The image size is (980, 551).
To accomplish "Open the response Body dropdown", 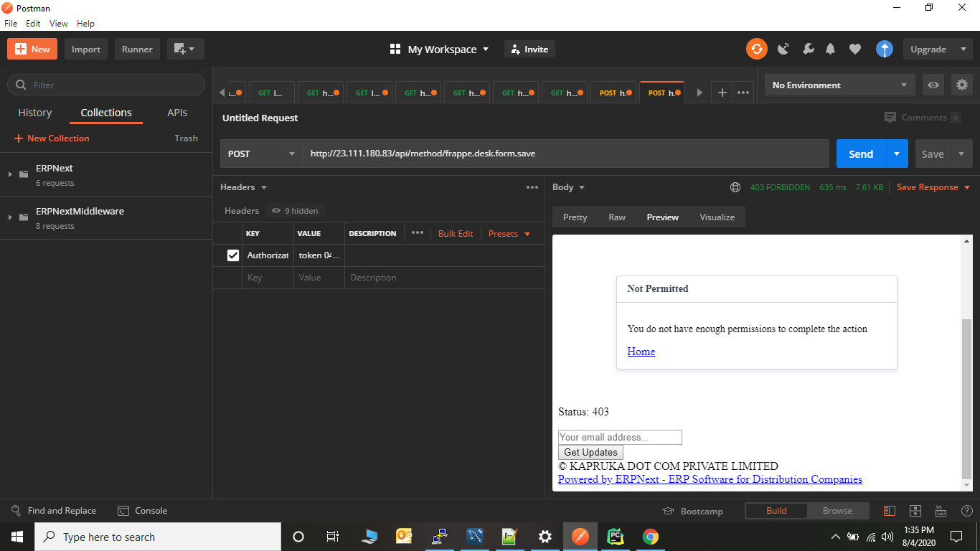I will coord(568,187).
